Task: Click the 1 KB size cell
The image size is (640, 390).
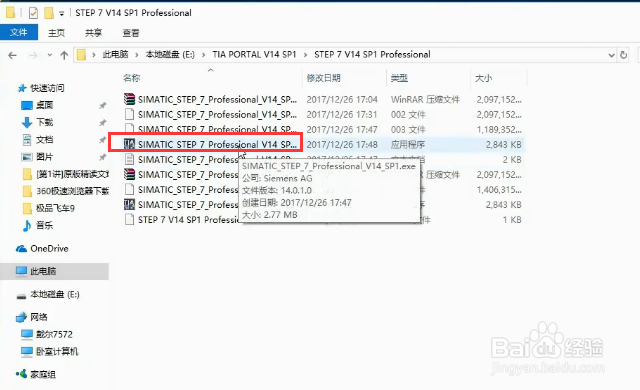Action: tap(512, 220)
